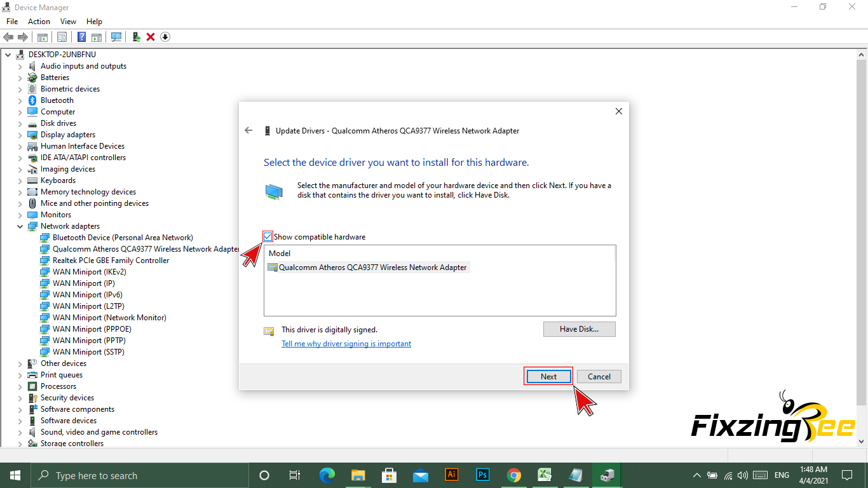Click the Update device driver toolbar icon
Screen dimensions: 868x488
(136, 37)
